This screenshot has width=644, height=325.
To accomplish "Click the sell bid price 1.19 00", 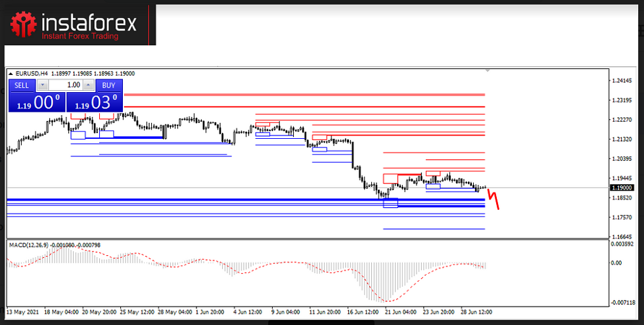I will click(x=36, y=103).
